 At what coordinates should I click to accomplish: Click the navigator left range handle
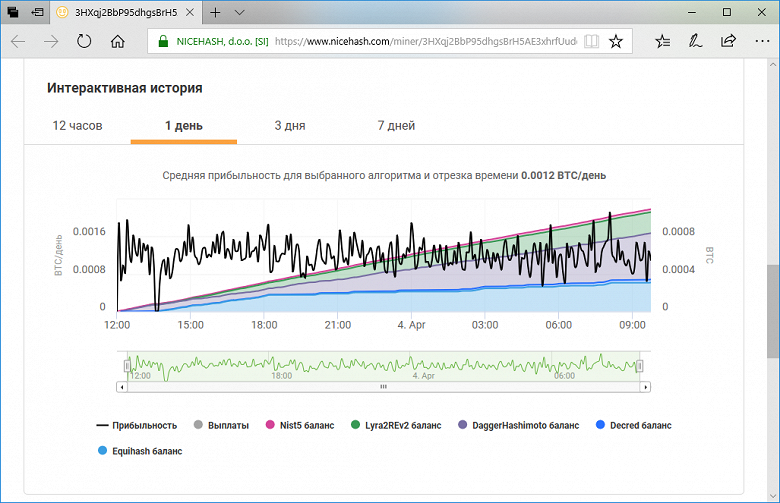127,366
